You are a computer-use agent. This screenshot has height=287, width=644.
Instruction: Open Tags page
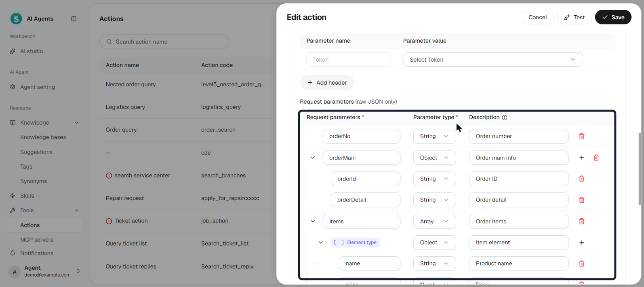(26, 167)
